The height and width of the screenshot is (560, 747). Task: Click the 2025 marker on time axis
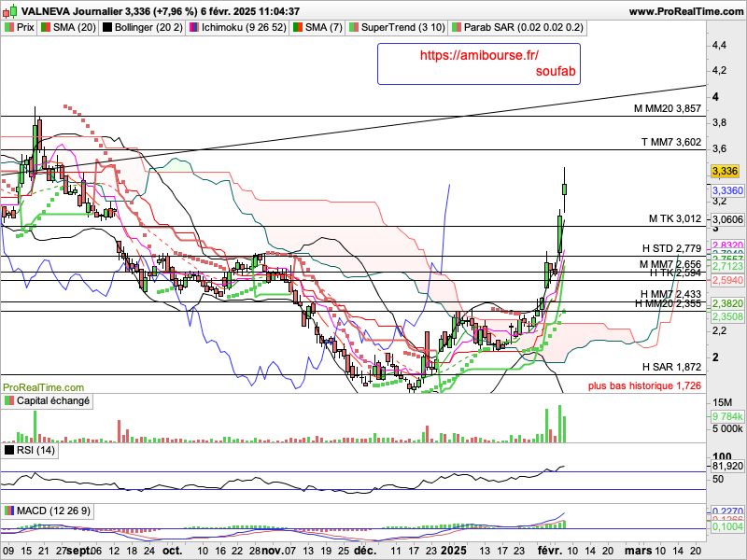(x=453, y=551)
